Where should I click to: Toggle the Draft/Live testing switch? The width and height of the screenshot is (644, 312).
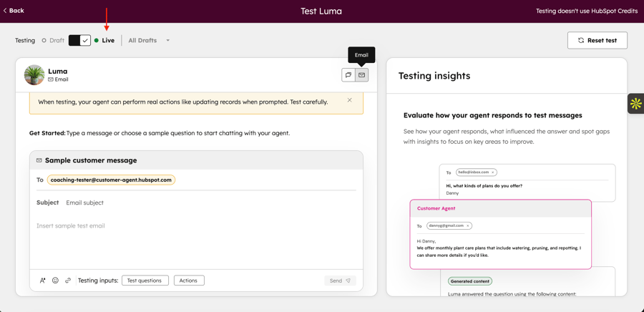[79, 41]
